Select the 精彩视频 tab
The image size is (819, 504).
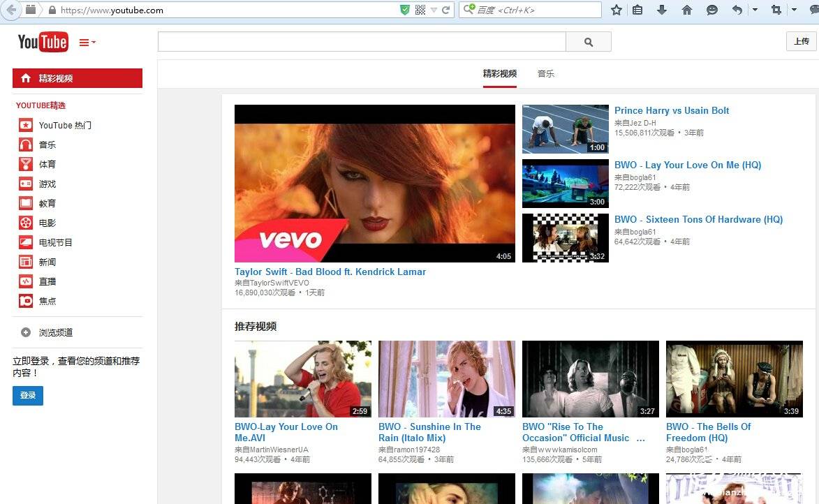click(x=500, y=73)
